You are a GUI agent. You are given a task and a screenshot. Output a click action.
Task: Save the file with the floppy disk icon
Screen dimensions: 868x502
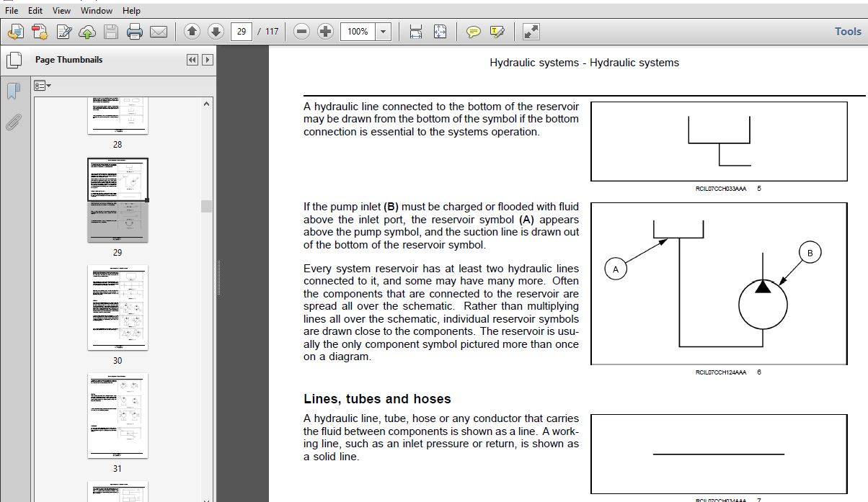110,32
